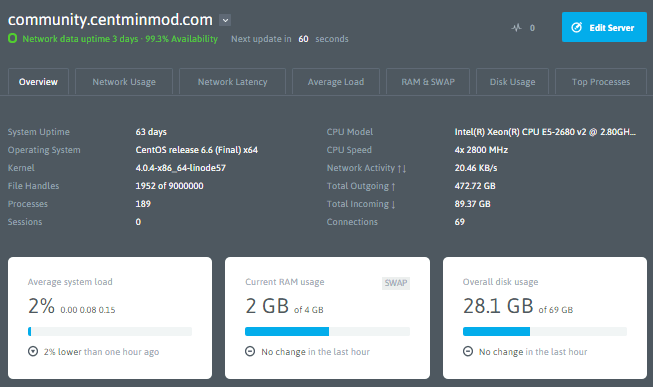Viewport: 653px width, 387px height.
Task: Click the pulse alerts icon
Action: pyautogui.click(x=516, y=28)
